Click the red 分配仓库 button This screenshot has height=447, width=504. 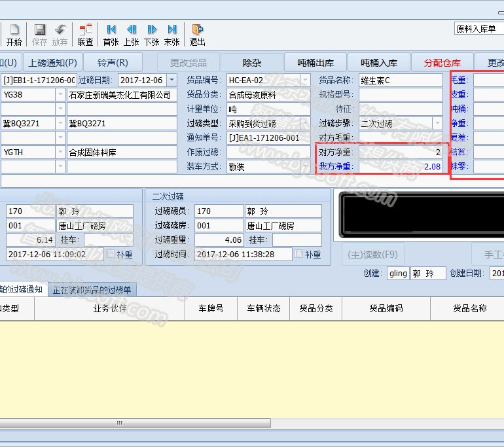tap(442, 63)
